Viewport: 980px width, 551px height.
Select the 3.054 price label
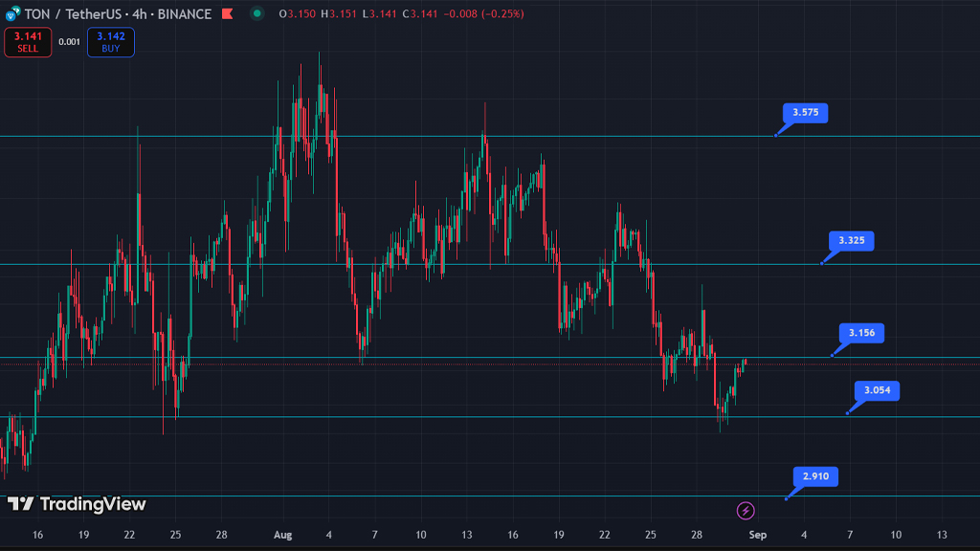point(877,390)
